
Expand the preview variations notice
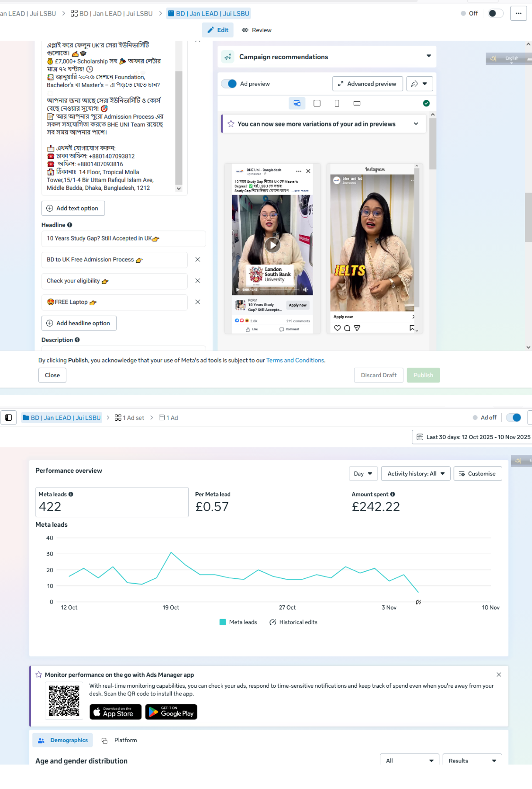(416, 124)
